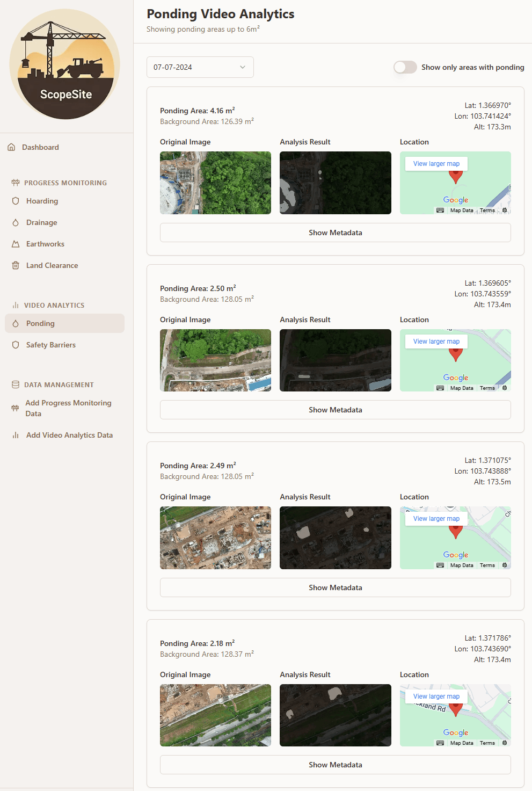Click the ScopeSite logo
Image resolution: width=532 pixels, height=791 pixels.
65,64
